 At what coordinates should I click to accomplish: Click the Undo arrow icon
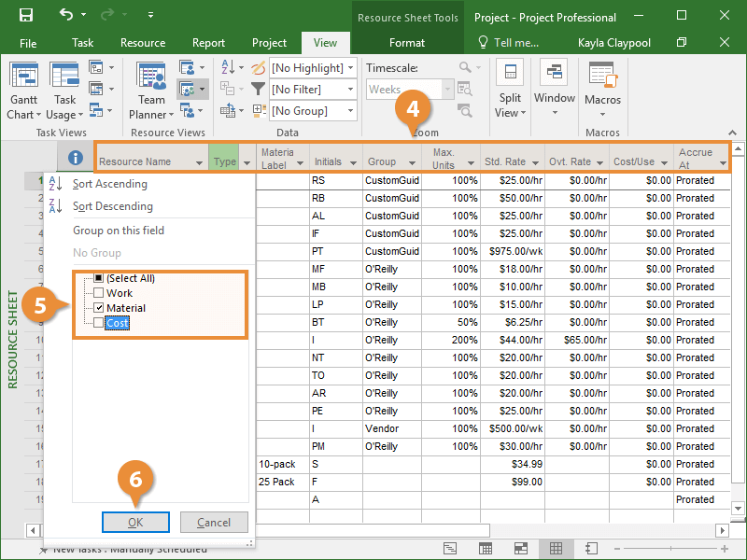pyautogui.click(x=65, y=16)
